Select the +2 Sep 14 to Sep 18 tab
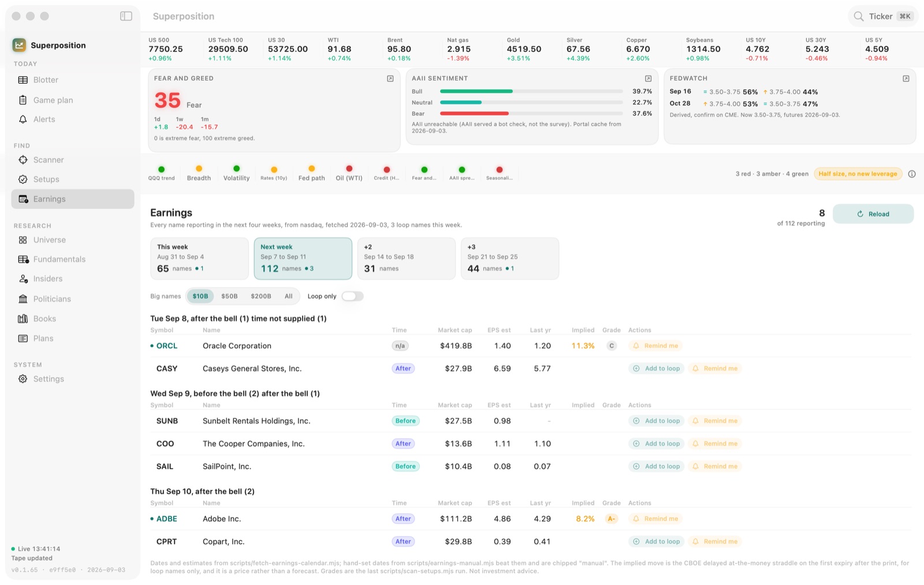The image size is (924, 585). [x=407, y=258]
